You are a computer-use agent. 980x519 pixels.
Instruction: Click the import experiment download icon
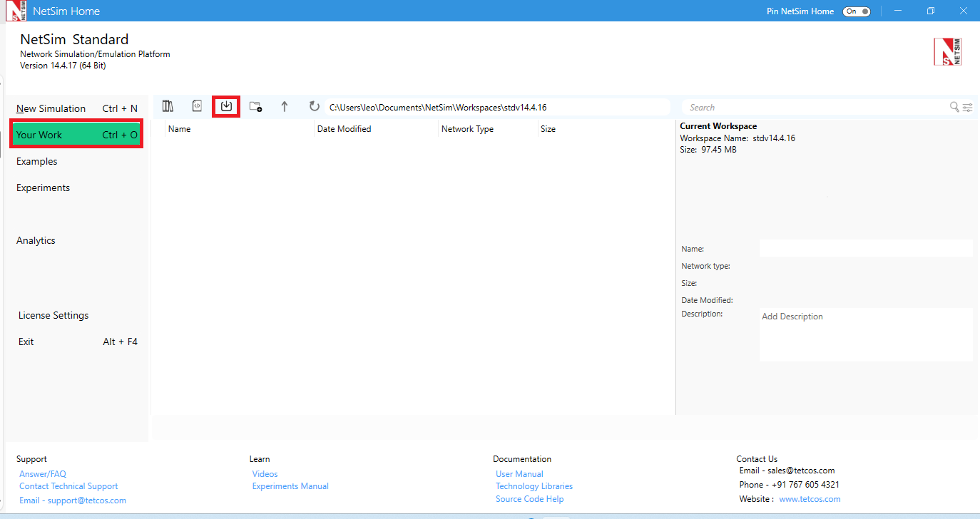click(x=226, y=106)
